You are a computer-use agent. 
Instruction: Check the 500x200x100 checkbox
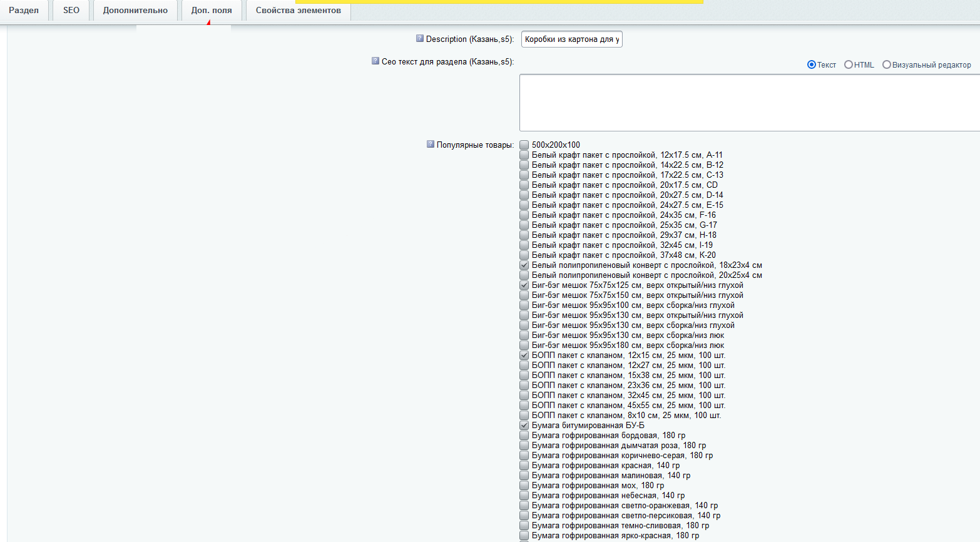(524, 145)
